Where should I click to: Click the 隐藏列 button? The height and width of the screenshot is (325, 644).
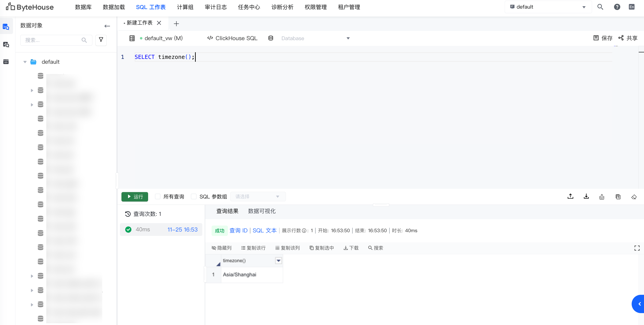221,248
